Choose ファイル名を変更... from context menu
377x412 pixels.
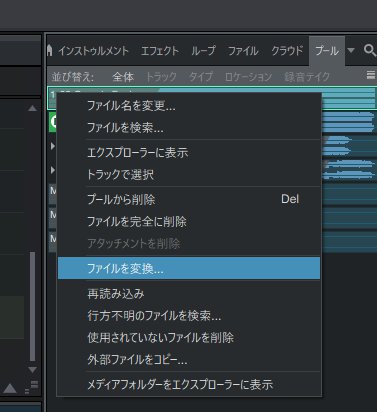[189, 106]
